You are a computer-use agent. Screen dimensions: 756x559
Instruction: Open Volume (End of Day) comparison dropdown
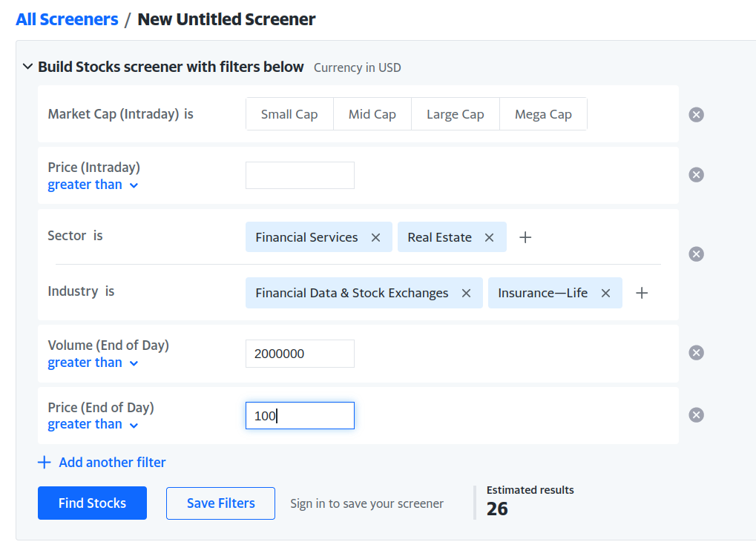(93, 363)
